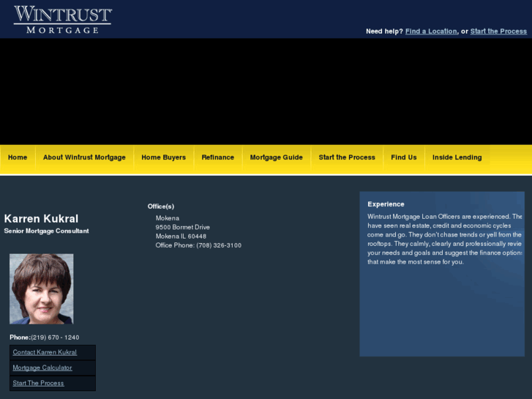Click Karren Kukral's profile photo
The height and width of the screenshot is (399, 532).
42,289
